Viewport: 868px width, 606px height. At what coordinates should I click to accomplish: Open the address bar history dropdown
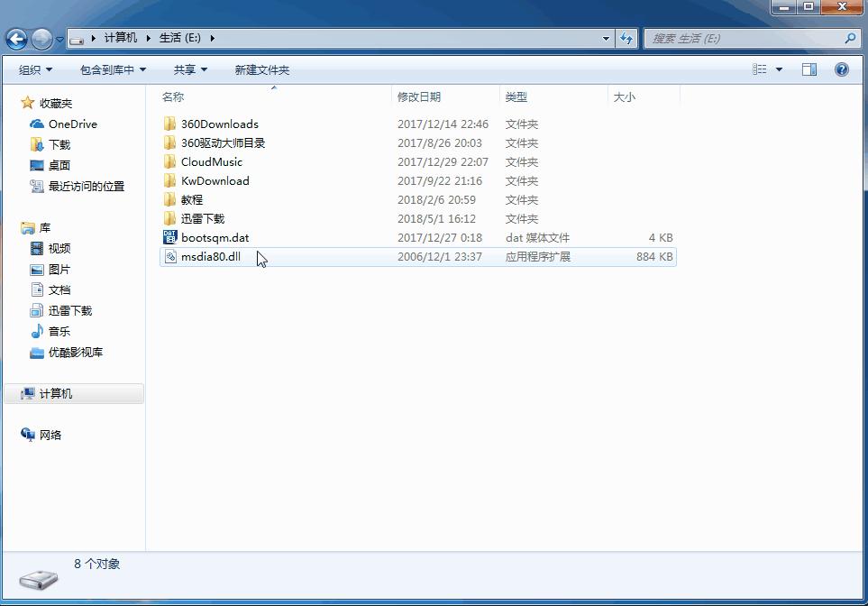pyautogui.click(x=605, y=39)
